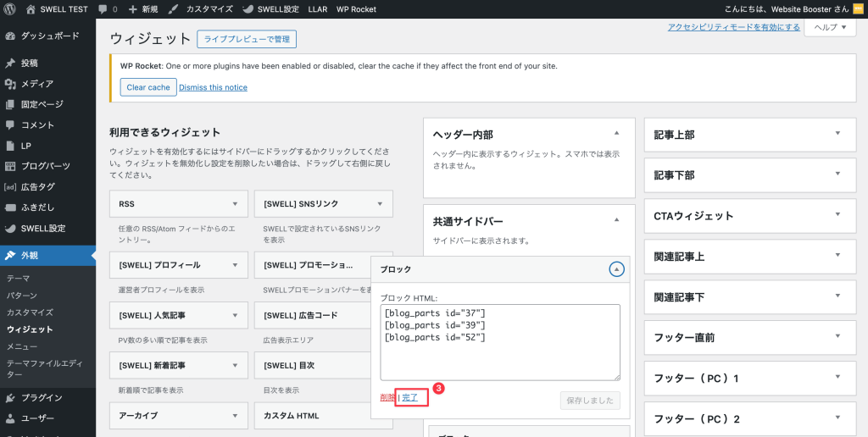The width and height of the screenshot is (868, 437).
Task: Click the 新規 plus item
Action: pyautogui.click(x=143, y=9)
